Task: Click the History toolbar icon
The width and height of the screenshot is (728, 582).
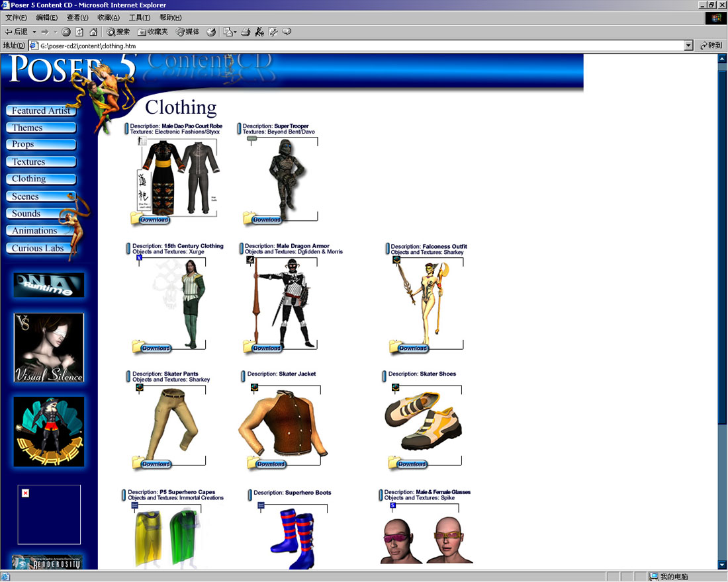Action: (210, 32)
